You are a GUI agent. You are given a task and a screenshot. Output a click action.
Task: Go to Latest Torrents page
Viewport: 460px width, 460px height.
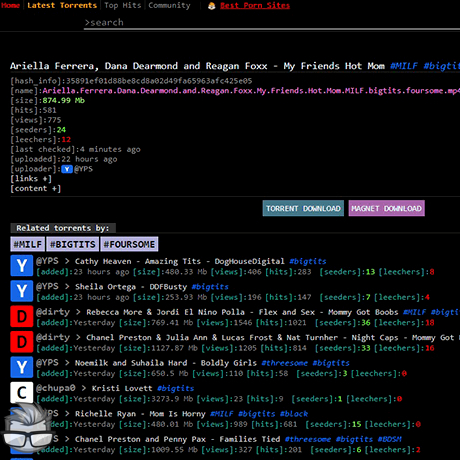coord(62,5)
